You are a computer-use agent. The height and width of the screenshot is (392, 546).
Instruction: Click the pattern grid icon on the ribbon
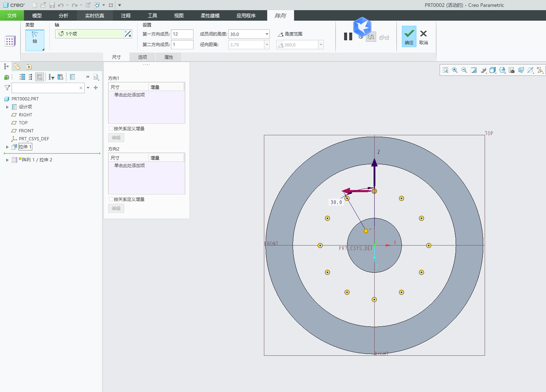(x=10, y=41)
